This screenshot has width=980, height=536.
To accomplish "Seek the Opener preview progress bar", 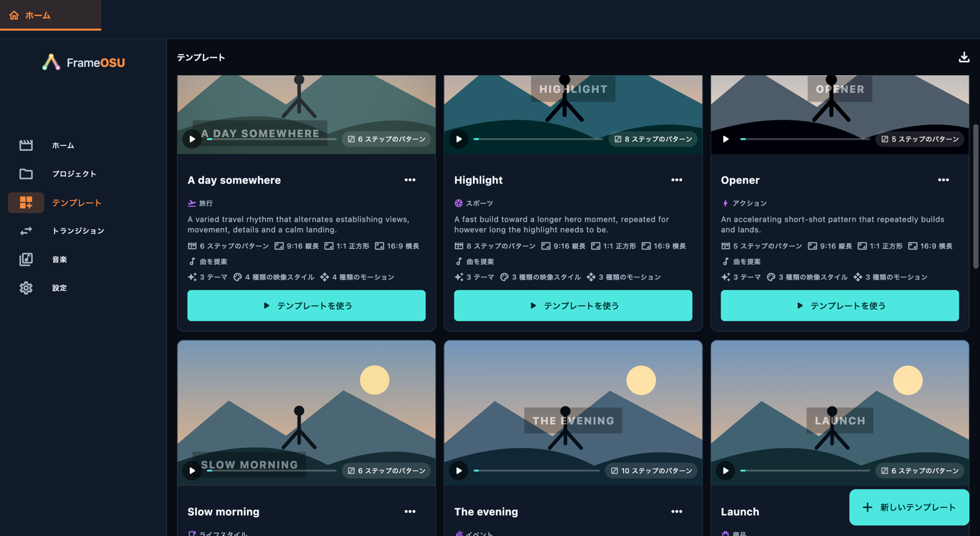I will click(x=806, y=139).
